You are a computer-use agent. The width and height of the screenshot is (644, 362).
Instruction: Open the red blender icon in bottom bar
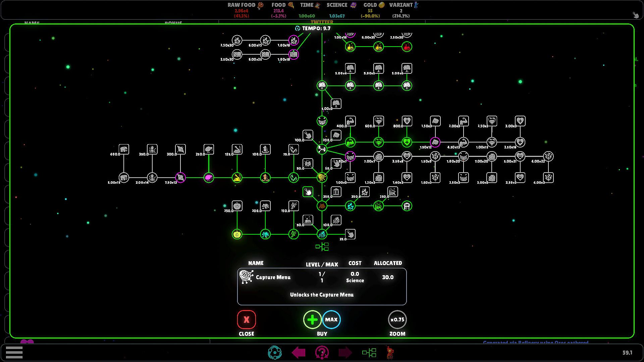pos(389,352)
